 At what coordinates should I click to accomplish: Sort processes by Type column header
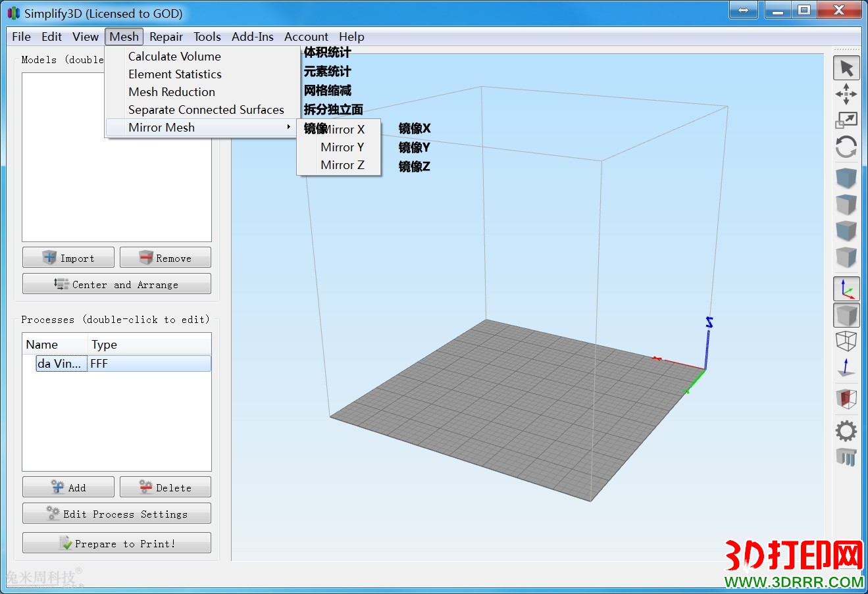tap(149, 345)
